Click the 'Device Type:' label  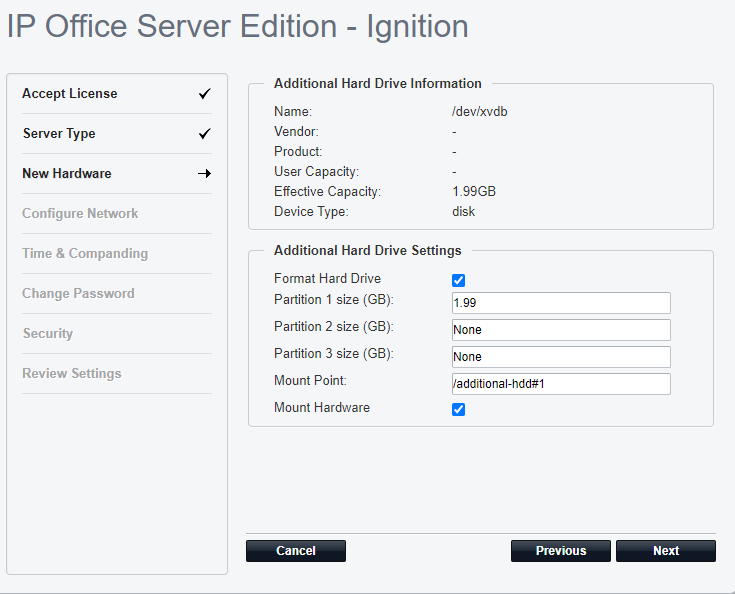pos(311,211)
